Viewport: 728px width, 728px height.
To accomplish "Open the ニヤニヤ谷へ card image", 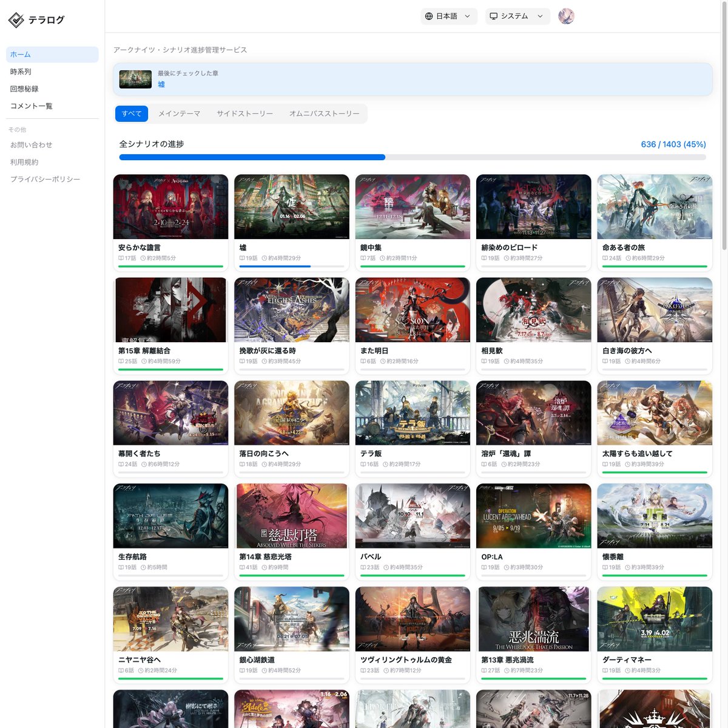I will (170, 619).
